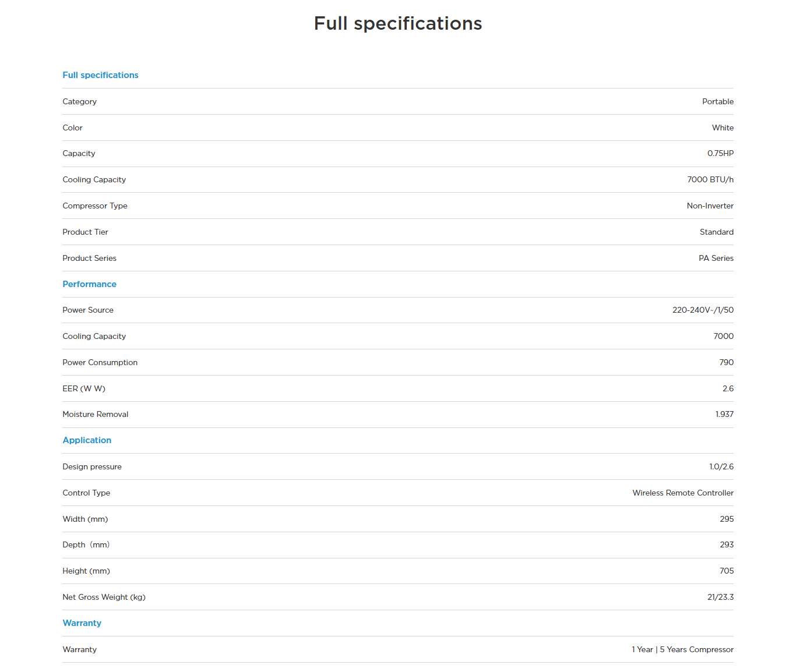Click the blue Performance section heading
This screenshot has height=672, width=796.
tap(89, 284)
